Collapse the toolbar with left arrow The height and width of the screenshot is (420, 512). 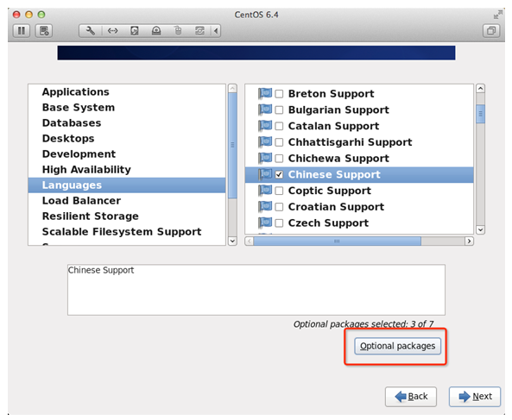point(216,31)
